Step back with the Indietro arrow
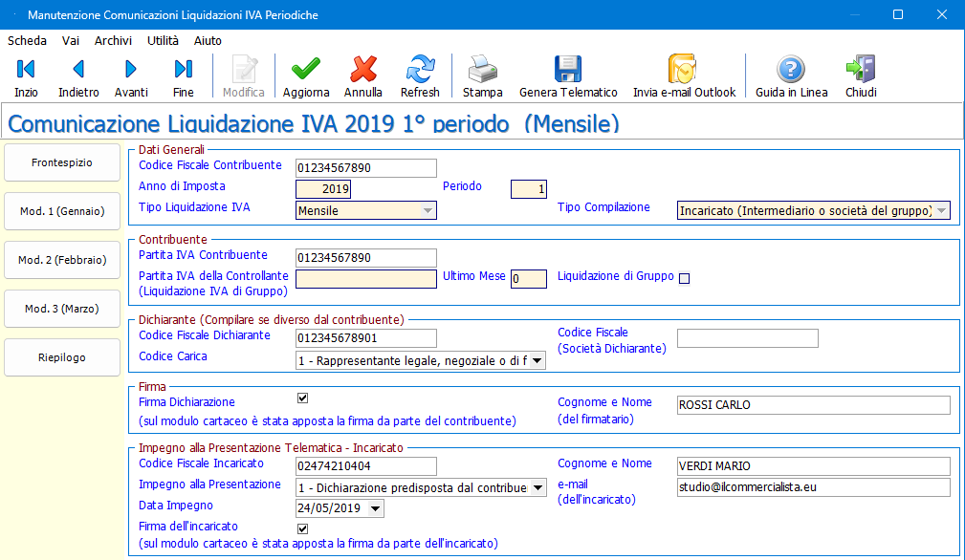 [x=78, y=76]
